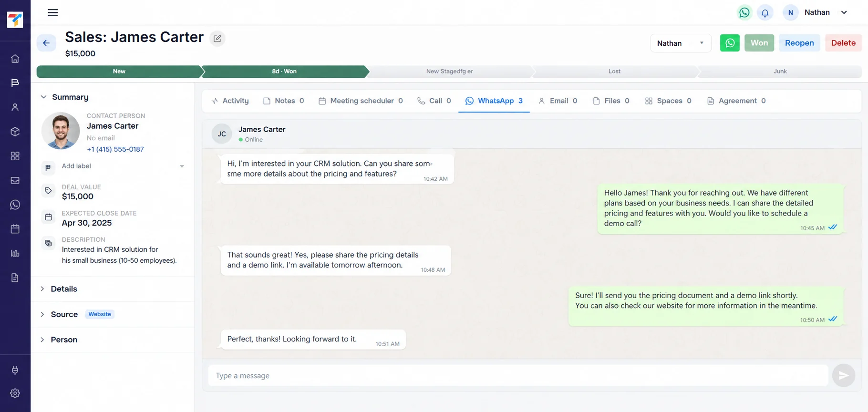The image size is (868, 412).
Task: Go back using the arrow button
Action: click(x=46, y=43)
